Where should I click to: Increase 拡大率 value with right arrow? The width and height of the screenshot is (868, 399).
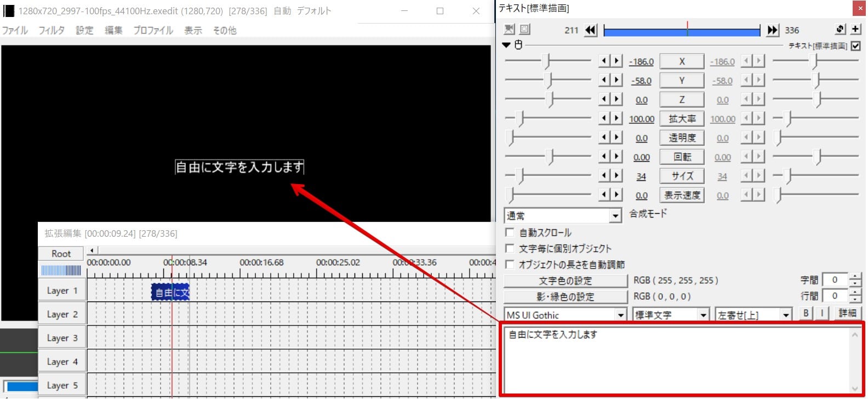(617, 118)
